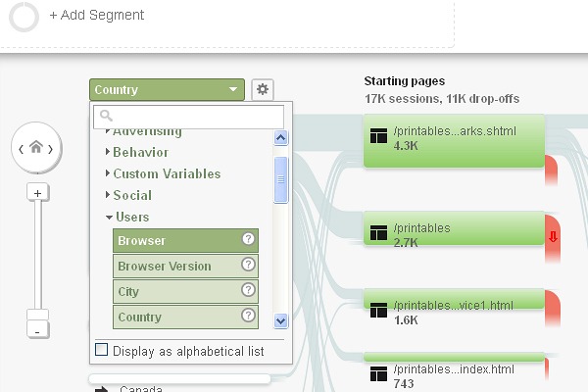
Task: Click the zoom slider handle
Action: point(37,315)
